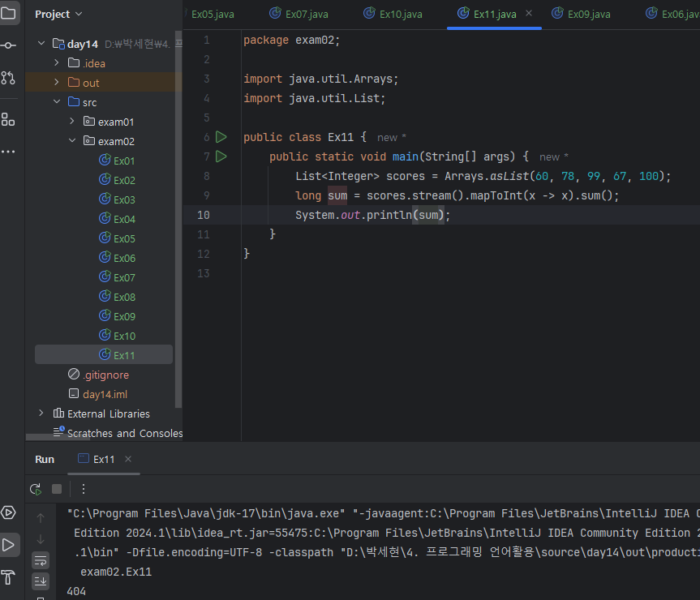Open the Build hammer tool window
Viewport: 700px width, 600px height.
8,577
